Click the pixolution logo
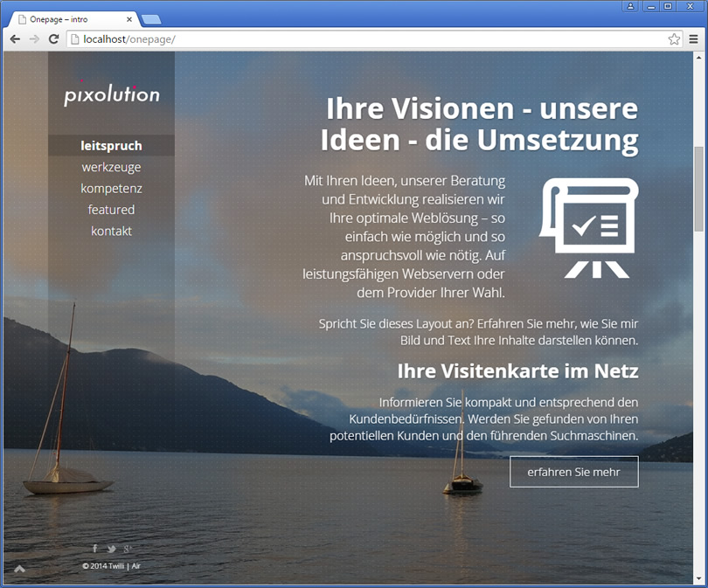This screenshot has width=708, height=588. [x=112, y=94]
